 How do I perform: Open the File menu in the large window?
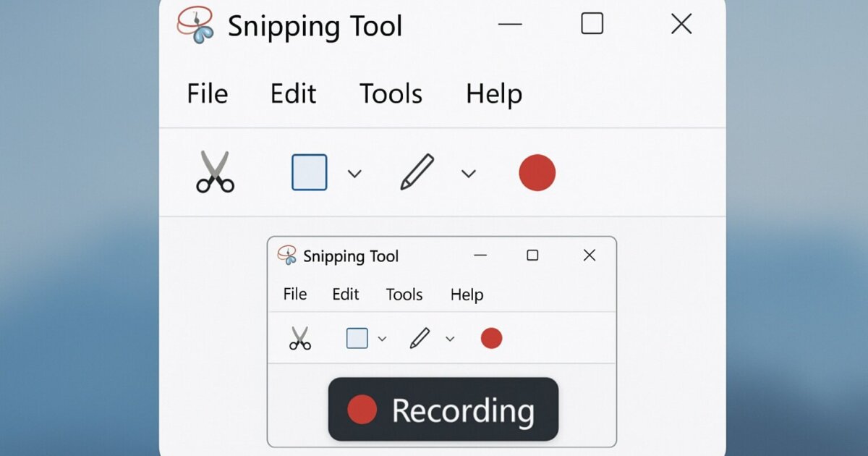point(207,94)
